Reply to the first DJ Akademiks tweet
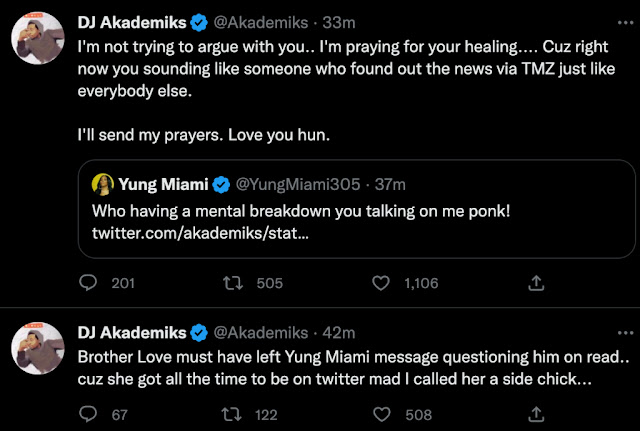The image size is (640, 431). (87, 283)
